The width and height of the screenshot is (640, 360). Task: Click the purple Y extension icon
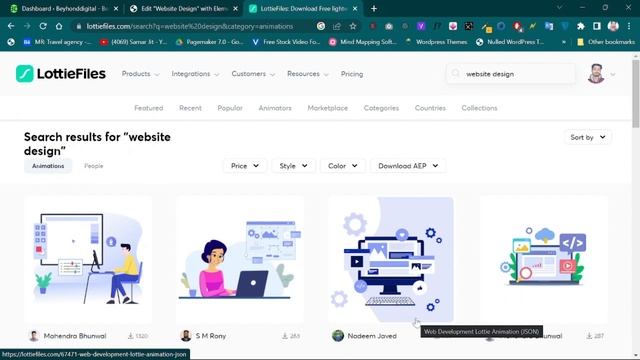421,26
